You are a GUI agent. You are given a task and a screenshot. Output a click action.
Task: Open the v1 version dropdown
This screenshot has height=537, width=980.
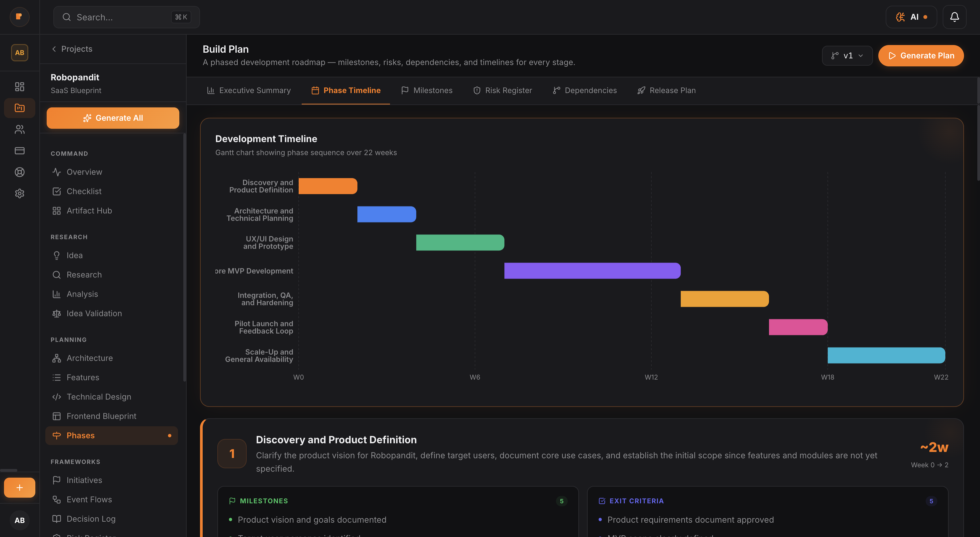click(847, 56)
